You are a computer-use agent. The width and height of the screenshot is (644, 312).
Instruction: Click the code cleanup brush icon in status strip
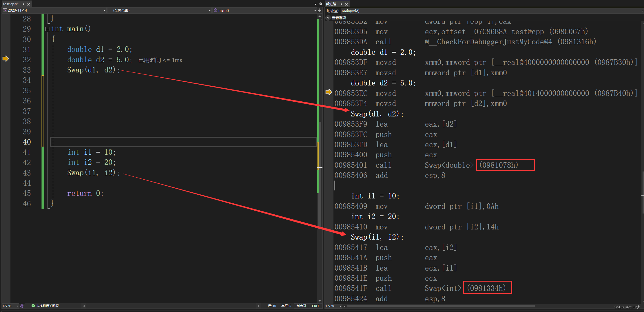tap(22, 306)
